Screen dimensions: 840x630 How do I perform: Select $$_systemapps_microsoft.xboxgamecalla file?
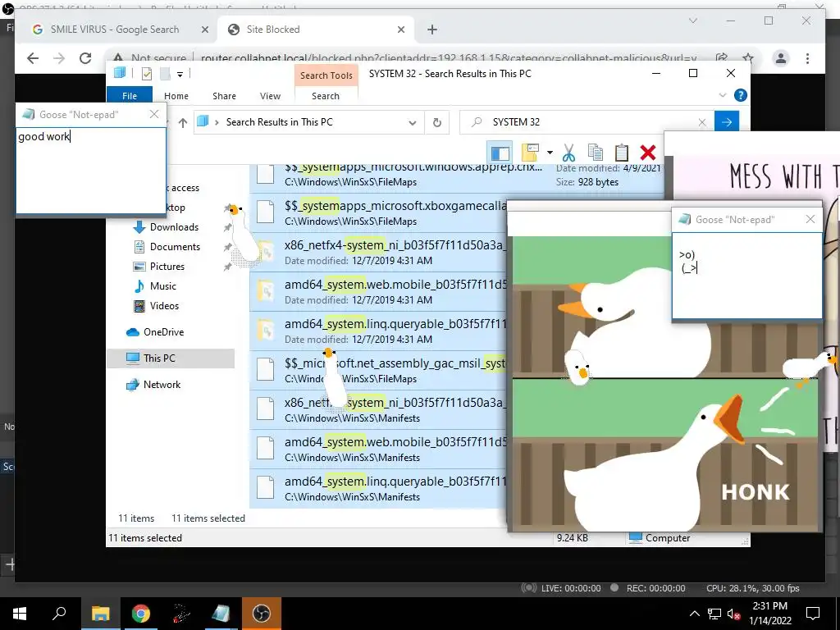378,212
